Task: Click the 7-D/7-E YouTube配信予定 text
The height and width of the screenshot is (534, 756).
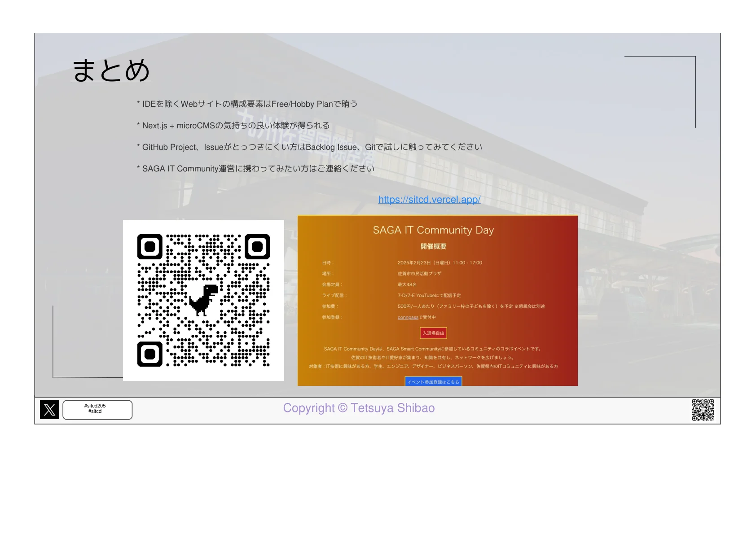Action: point(429,296)
